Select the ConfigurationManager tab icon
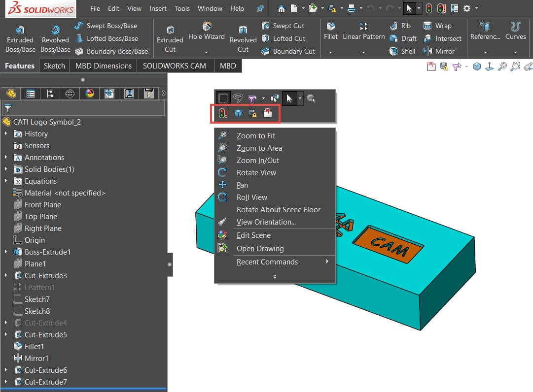Image resolution: width=533 pixels, height=392 pixels. 50,94
